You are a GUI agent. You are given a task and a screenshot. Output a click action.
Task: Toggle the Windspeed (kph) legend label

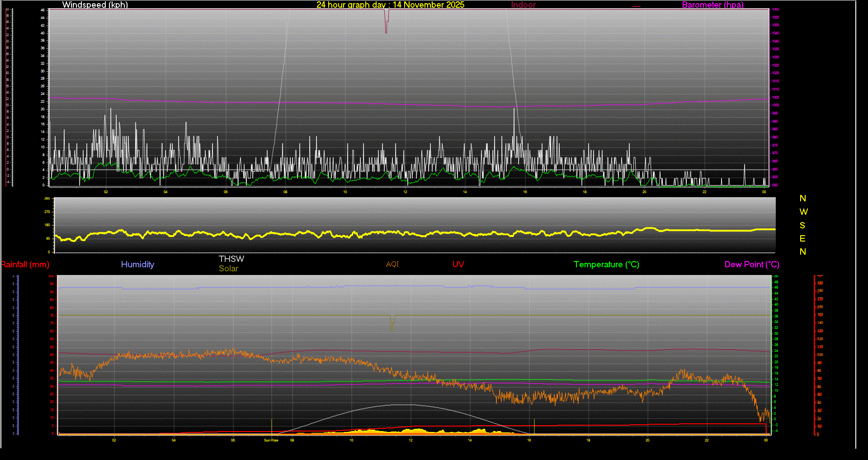(x=95, y=5)
